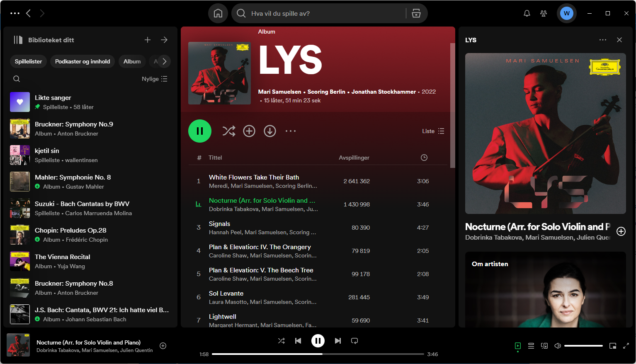This screenshot has height=364, width=636.
Task: Toggle repeat in the player bar
Action: click(x=354, y=341)
